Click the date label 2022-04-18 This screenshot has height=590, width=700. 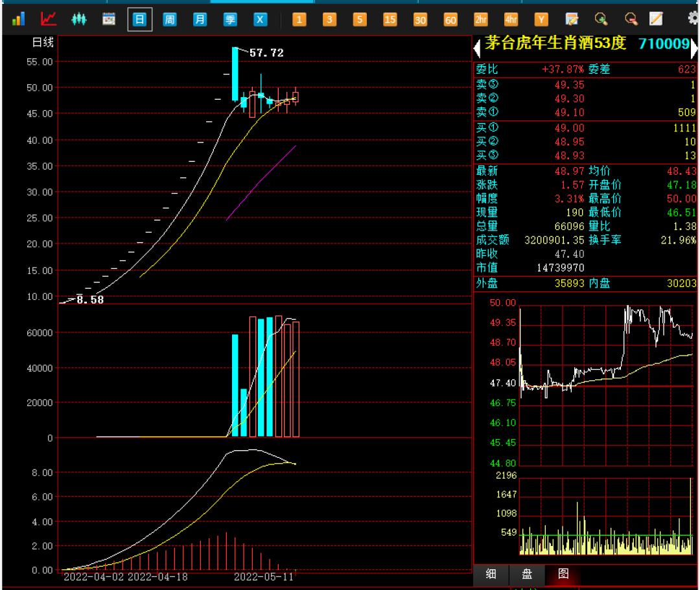point(157,577)
